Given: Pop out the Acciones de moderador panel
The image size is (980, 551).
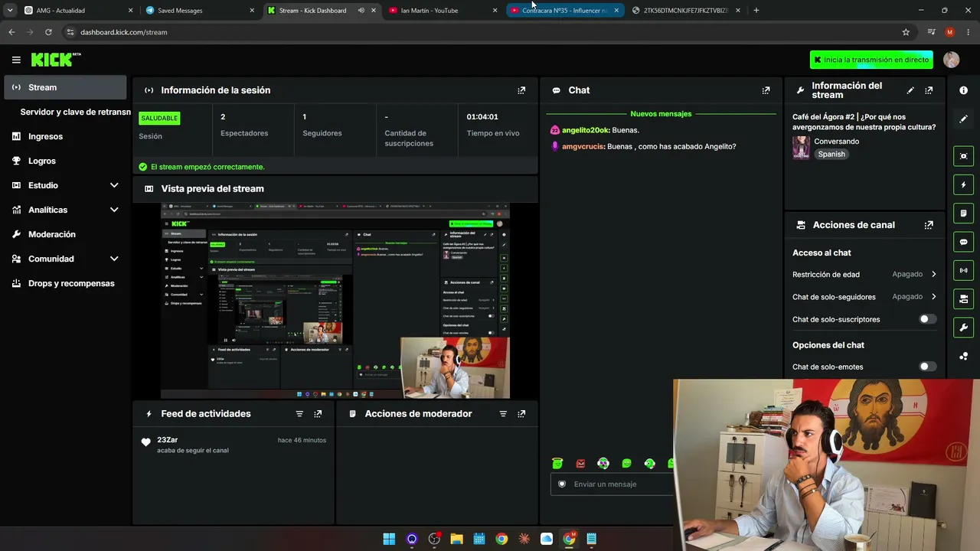Looking at the screenshot, I should [x=521, y=414].
